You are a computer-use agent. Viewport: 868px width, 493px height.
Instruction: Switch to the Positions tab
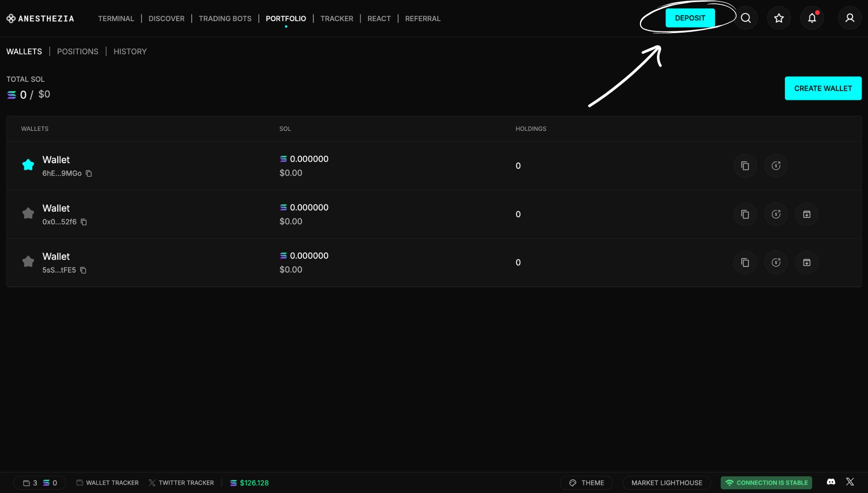tap(78, 51)
